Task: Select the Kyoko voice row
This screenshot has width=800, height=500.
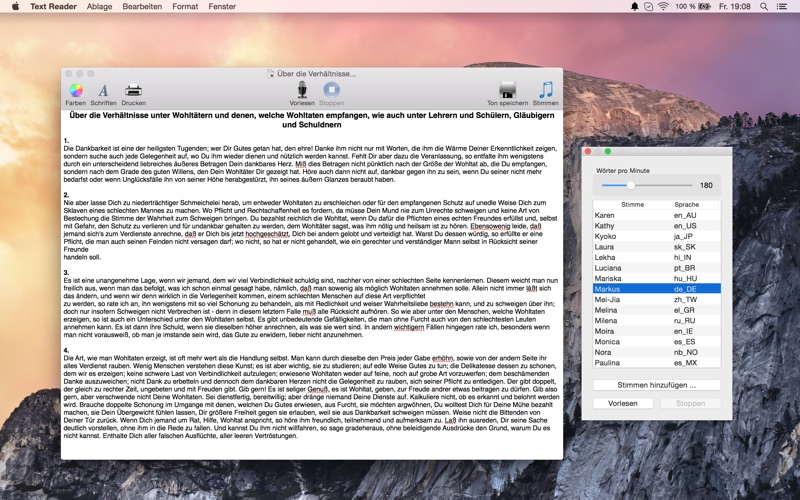Action: (x=657, y=236)
